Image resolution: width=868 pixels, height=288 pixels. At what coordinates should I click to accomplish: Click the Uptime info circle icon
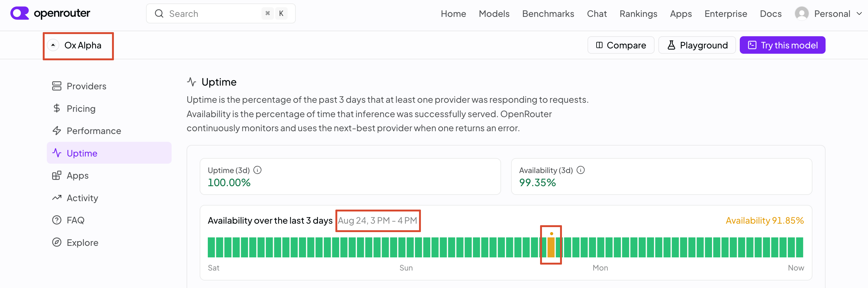point(257,170)
